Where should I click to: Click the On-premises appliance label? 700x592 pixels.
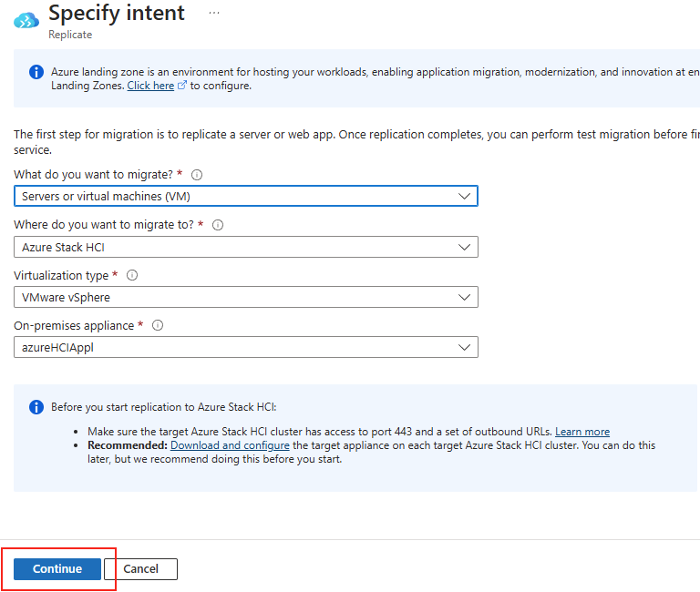74,326
